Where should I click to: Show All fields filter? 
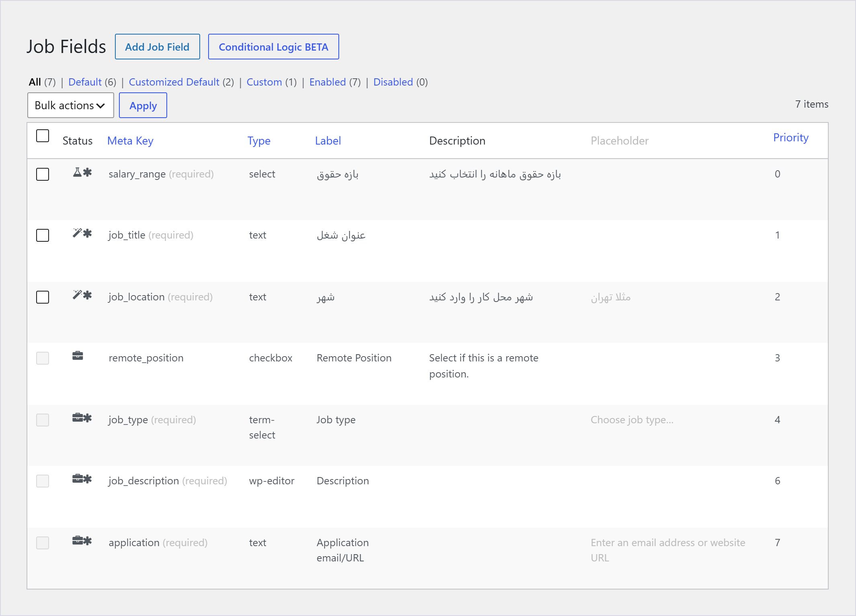point(35,82)
